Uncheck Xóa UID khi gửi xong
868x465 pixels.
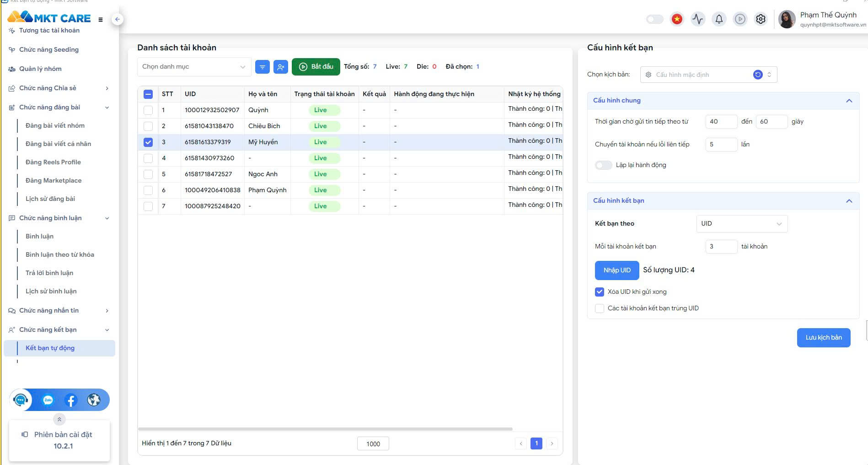point(600,292)
